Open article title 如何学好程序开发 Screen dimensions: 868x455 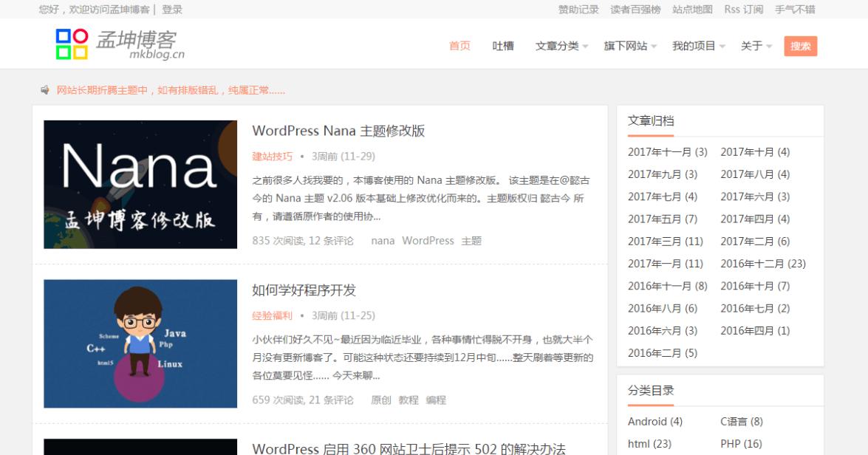pyautogui.click(x=304, y=290)
